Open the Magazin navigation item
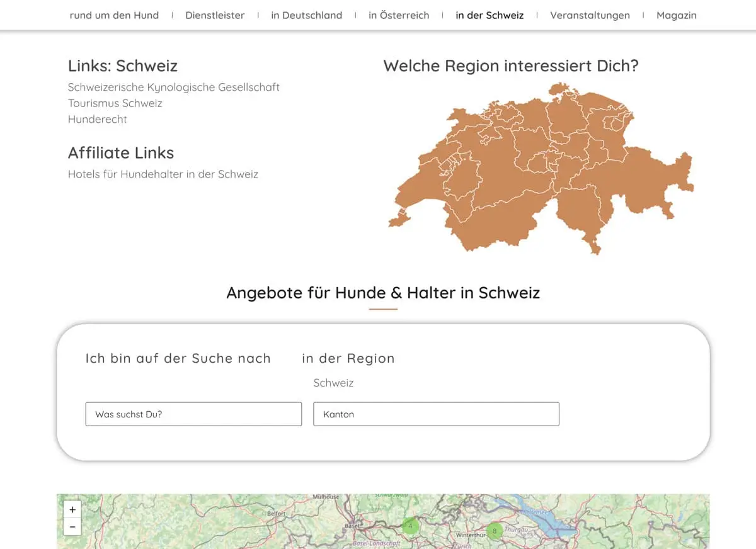This screenshot has height=549, width=756. coord(676,15)
